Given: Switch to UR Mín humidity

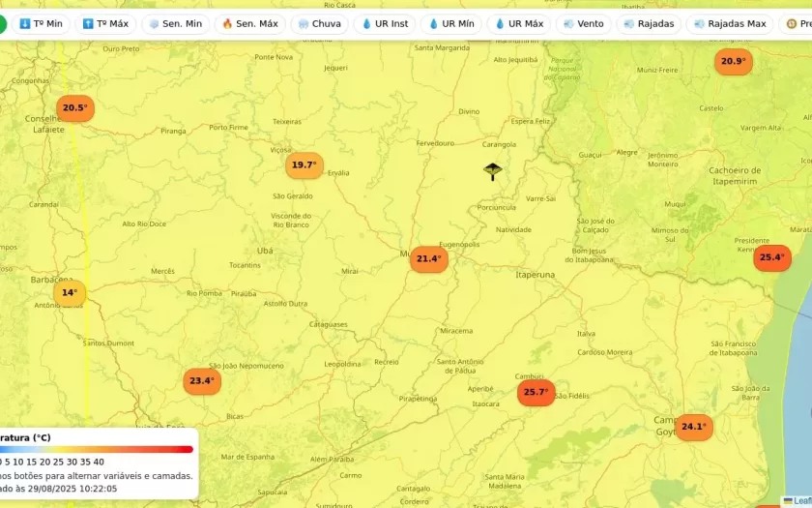Looking at the screenshot, I should point(450,23).
